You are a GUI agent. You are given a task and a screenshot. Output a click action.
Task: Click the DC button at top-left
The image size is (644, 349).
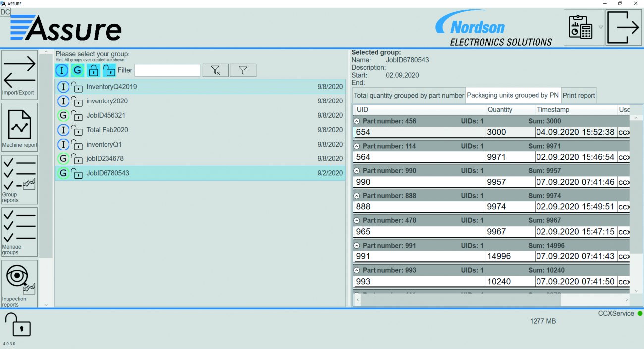coord(5,12)
